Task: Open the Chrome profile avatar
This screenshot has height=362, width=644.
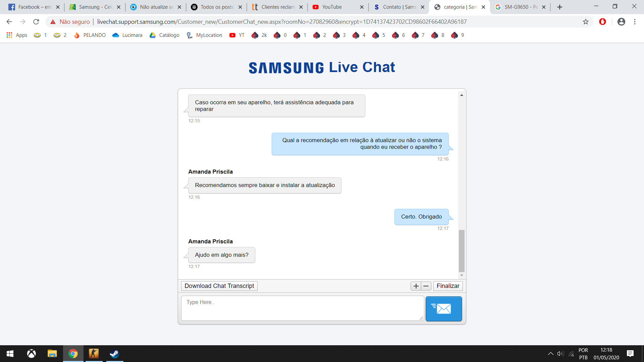Action: [x=621, y=22]
